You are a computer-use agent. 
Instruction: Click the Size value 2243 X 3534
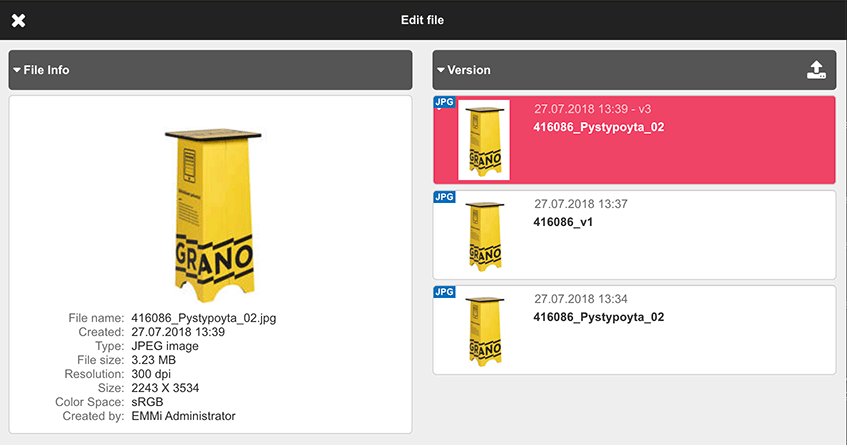click(165, 388)
